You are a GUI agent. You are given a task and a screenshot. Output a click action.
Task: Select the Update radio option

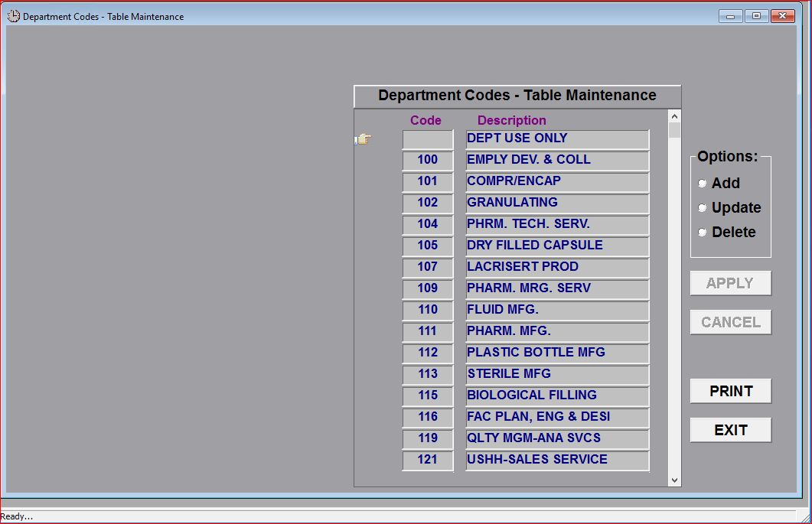703,208
